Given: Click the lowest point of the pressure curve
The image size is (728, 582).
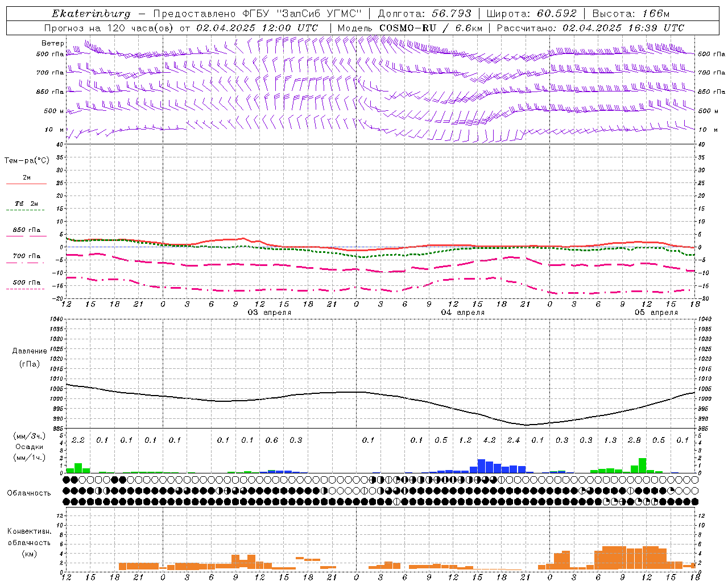Looking at the screenshot, I should [x=527, y=425].
